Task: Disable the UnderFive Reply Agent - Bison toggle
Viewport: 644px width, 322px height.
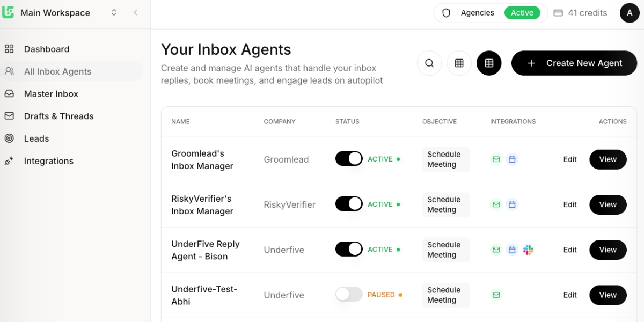Action: (349, 250)
